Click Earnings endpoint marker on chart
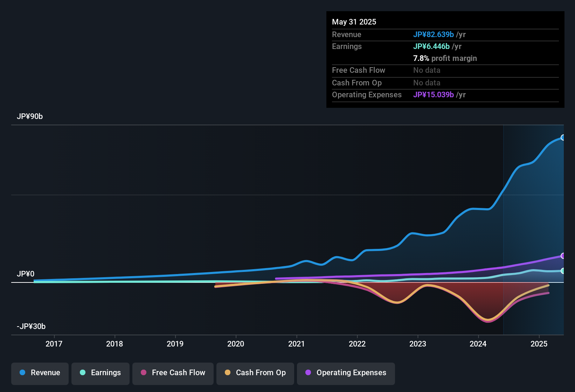Image resolution: width=575 pixels, height=392 pixels. tap(563, 271)
